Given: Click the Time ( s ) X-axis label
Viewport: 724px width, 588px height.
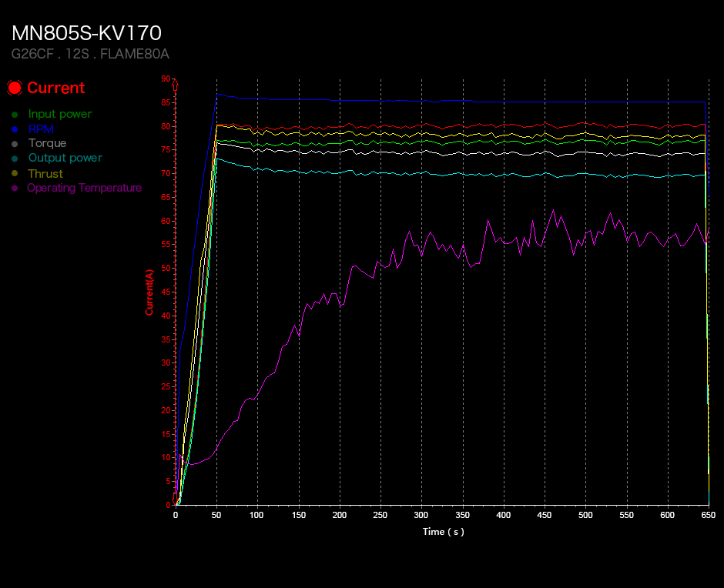Looking at the screenshot, I should pyautogui.click(x=444, y=532).
